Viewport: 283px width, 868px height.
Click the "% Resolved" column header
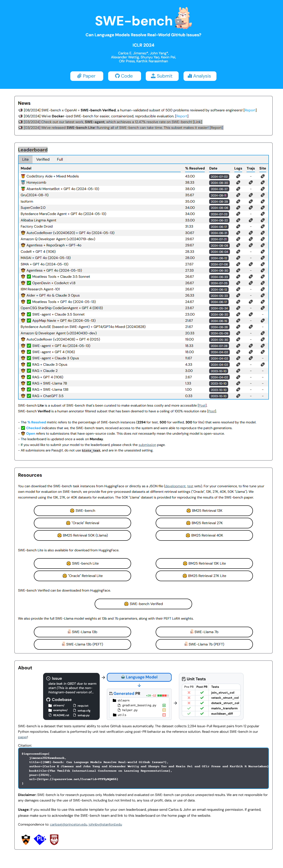[x=195, y=168]
